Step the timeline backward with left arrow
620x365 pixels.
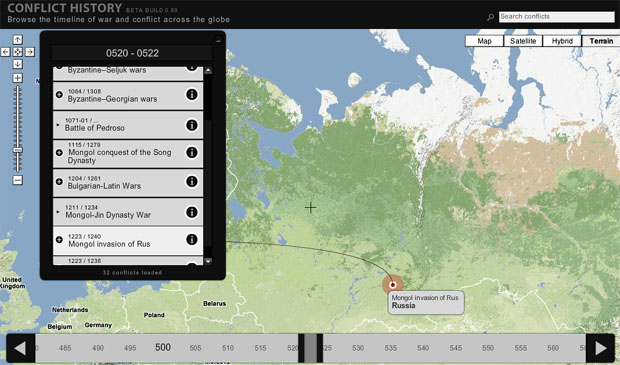pos(21,348)
